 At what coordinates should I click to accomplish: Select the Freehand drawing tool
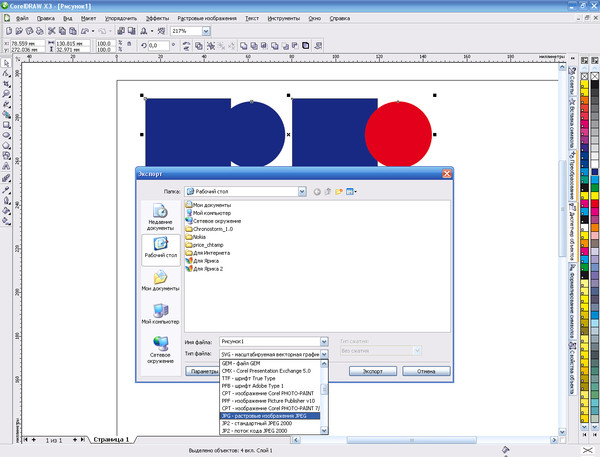point(6,104)
